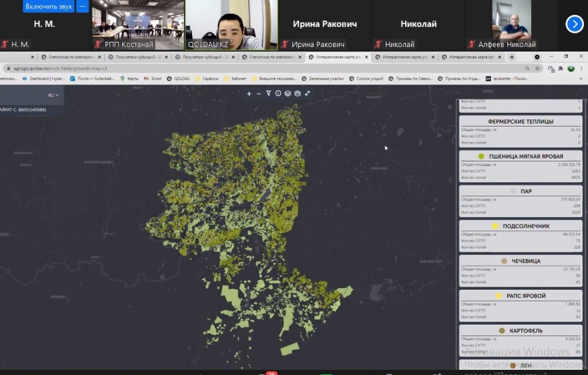Select the РАПС ЯРОВОЙ legend title
The image size is (588, 375).
526,296
